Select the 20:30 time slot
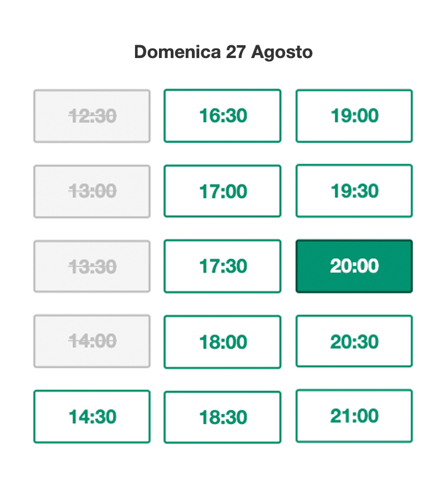This screenshot has width=448, height=485. [x=354, y=341]
